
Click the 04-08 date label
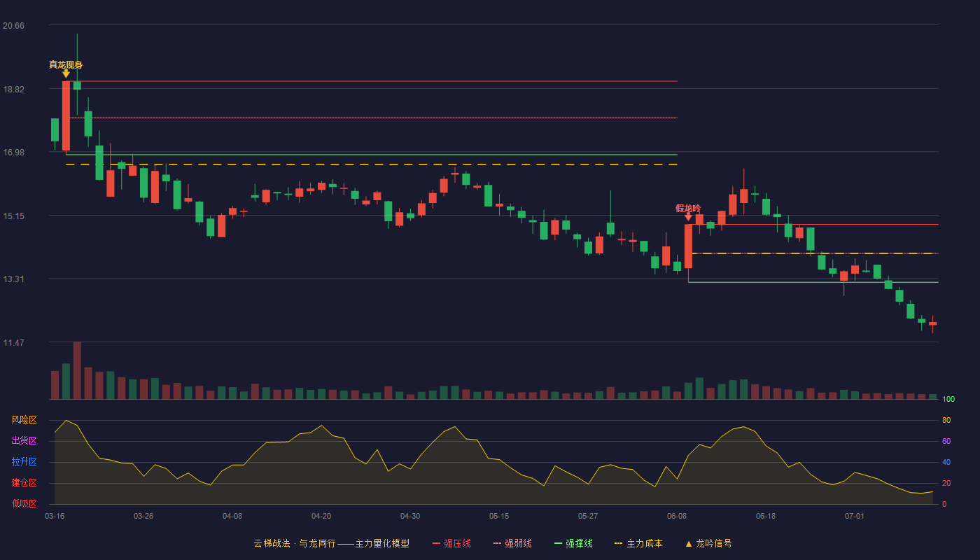coord(232,516)
